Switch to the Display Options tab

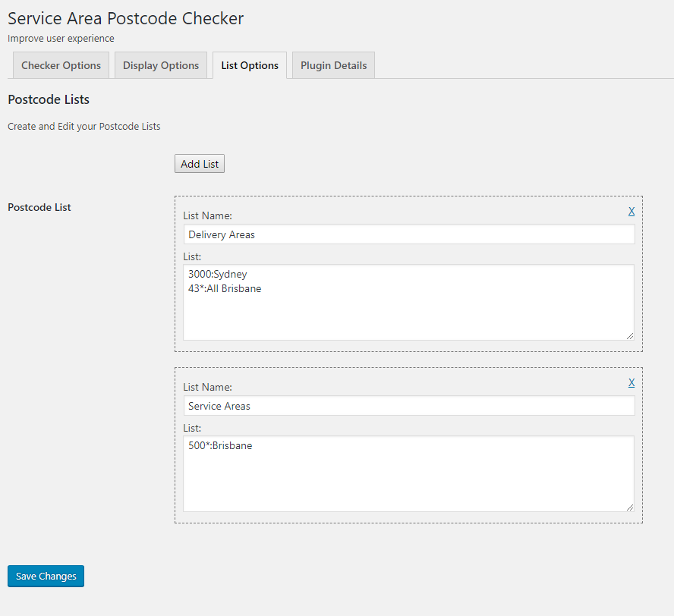[x=161, y=65]
